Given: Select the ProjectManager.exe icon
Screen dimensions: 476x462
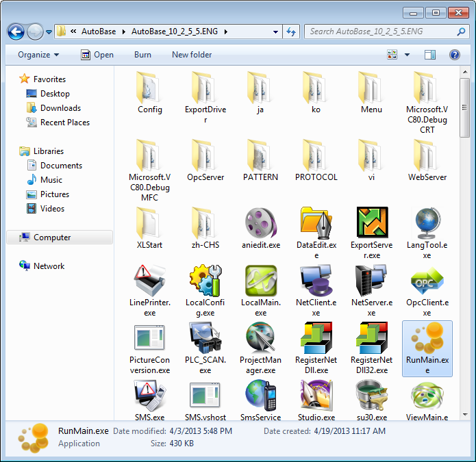Looking at the screenshot, I should click(261, 338).
